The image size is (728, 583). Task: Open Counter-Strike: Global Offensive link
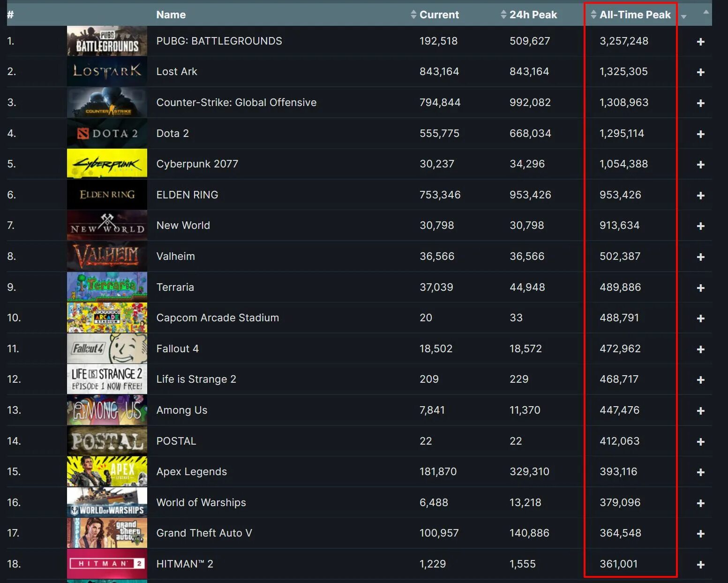pyautogui.click(x=236, y=102)
